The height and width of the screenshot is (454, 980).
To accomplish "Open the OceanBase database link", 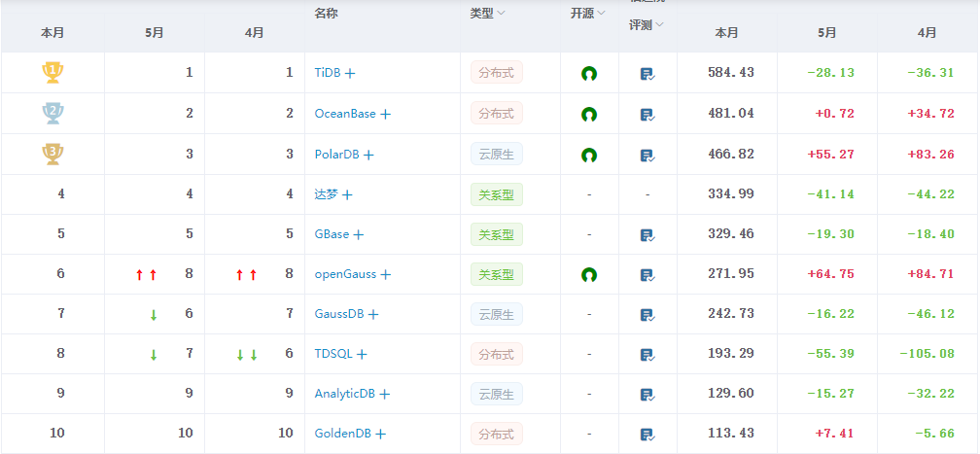I will (x=345, y=114).
